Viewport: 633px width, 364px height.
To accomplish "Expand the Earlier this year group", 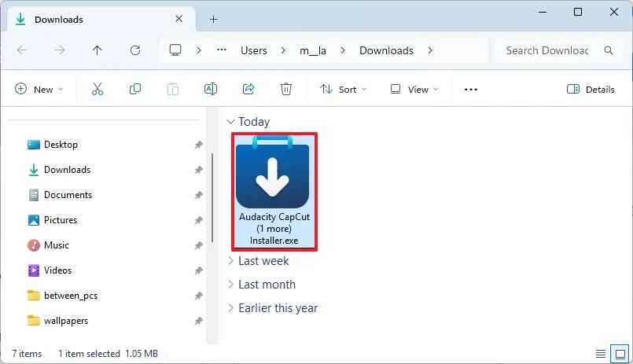I will coord(230,308).
